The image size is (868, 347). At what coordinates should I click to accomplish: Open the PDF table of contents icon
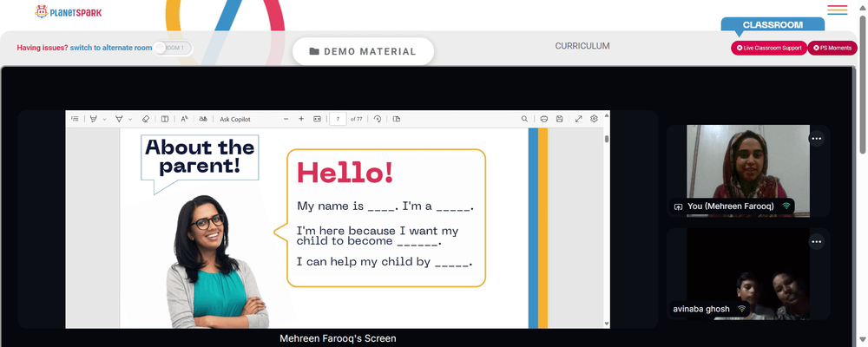pos(75,119)
